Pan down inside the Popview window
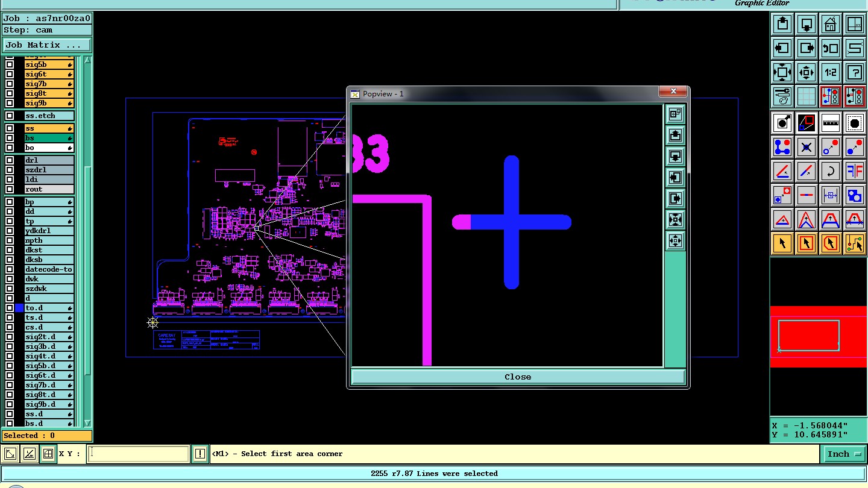 click(x=675, y=156)
